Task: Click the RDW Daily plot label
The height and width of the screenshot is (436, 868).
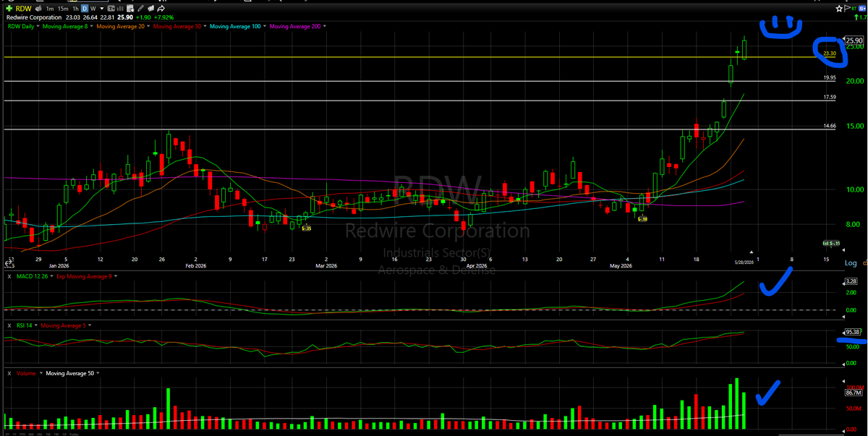Action: click(21, 27)
